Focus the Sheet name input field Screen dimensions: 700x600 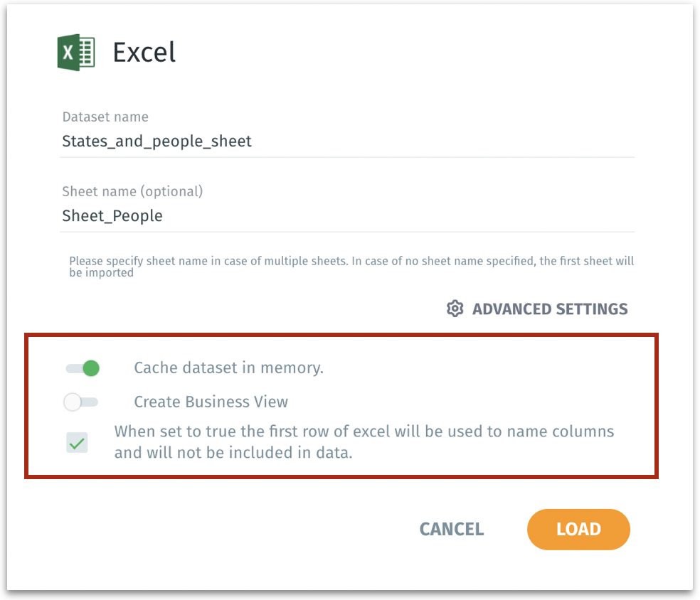pyautogui.click(x=347, y=216)
